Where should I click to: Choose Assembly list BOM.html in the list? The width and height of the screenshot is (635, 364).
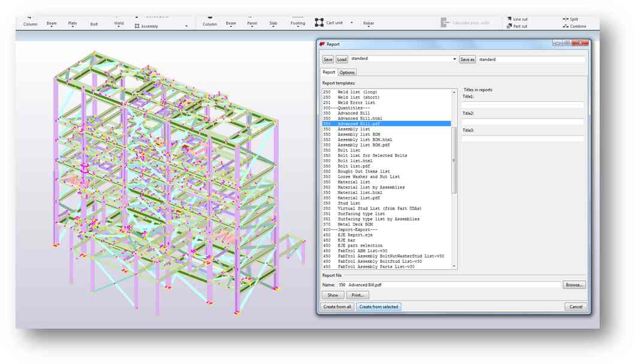coord(364,139)
